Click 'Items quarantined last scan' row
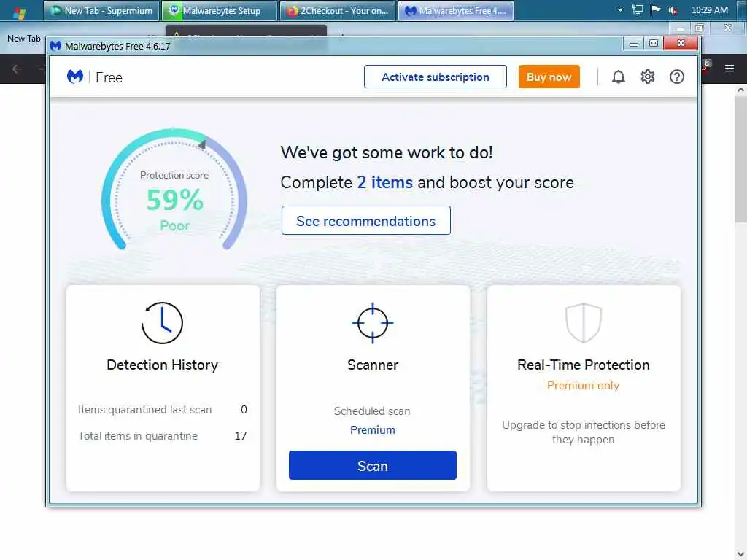 click(x=163, y=410)
